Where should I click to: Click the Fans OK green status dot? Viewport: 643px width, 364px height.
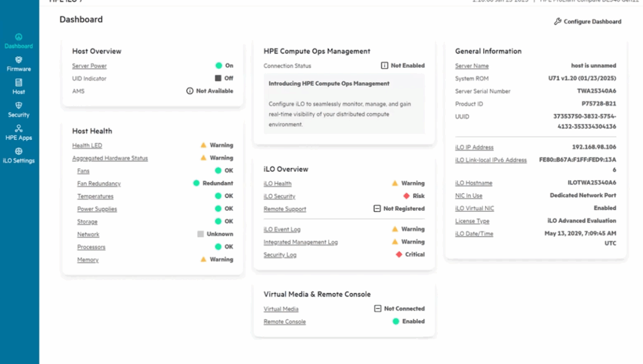pos(218,170)
